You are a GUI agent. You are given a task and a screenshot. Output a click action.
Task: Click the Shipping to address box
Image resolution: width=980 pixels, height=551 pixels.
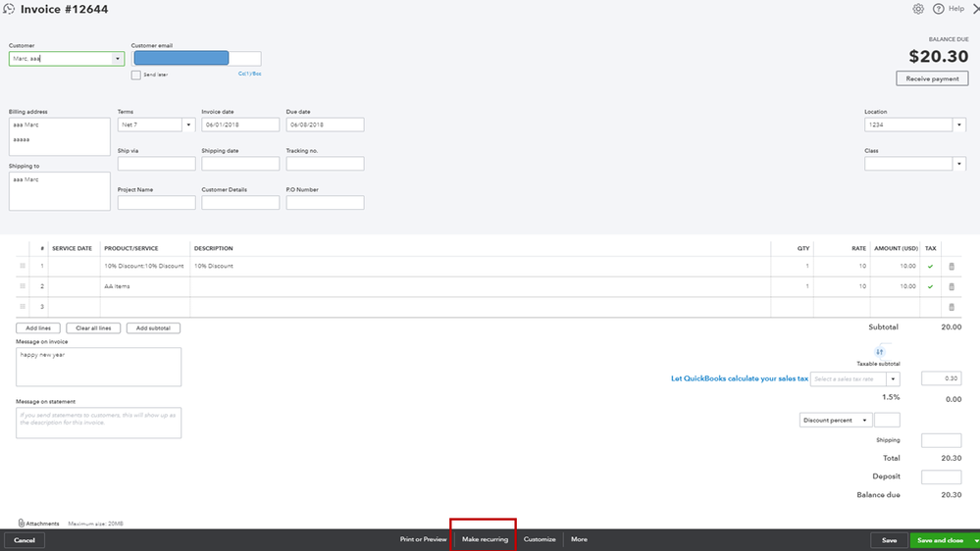pos(60,191)
